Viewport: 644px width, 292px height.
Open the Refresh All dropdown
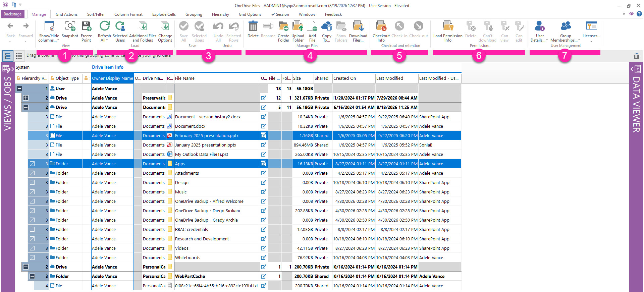coord(104,38)
